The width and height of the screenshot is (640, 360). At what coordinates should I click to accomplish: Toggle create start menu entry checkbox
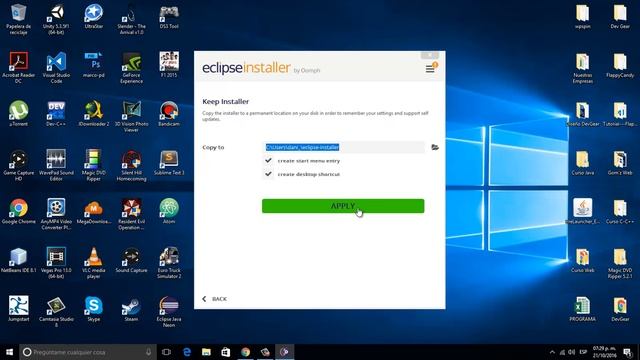pos(268,160)
